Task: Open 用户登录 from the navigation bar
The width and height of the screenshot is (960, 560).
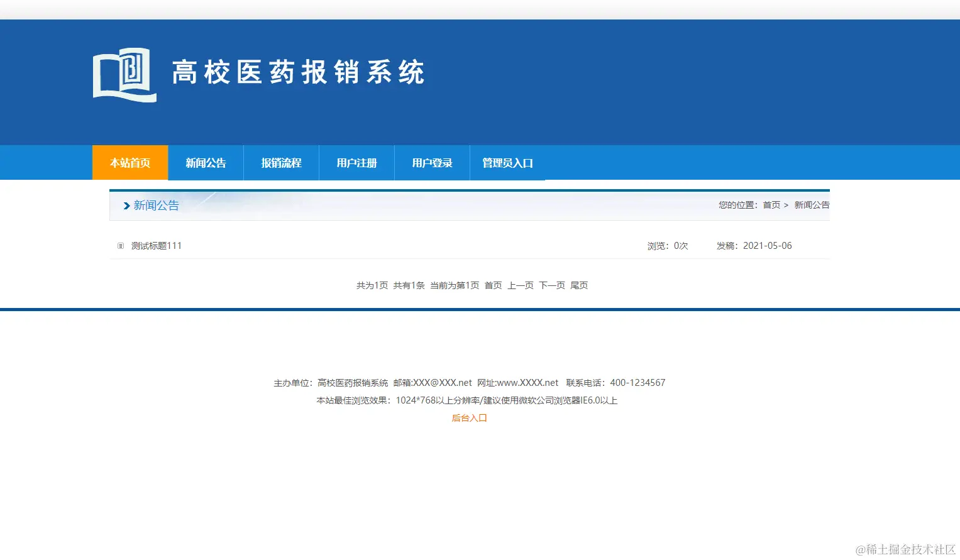Action: 432,163
